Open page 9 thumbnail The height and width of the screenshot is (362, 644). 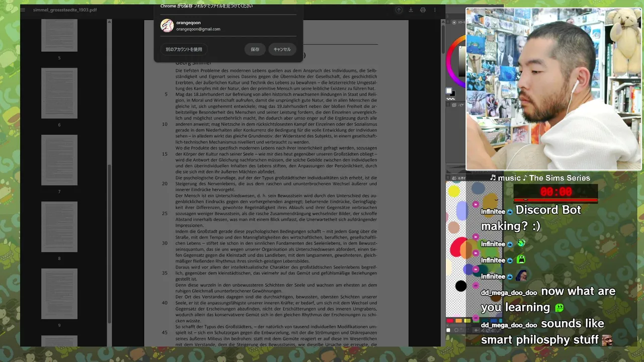59,294
